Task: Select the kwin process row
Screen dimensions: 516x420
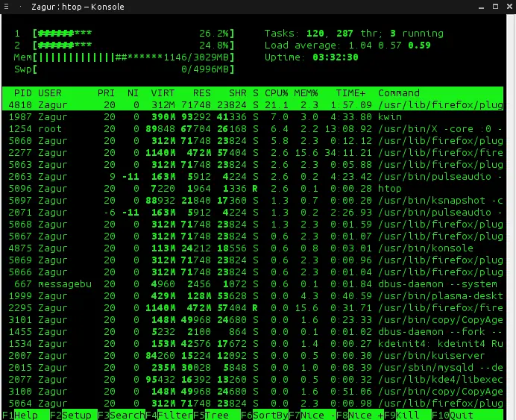Action: pos(253,117)
